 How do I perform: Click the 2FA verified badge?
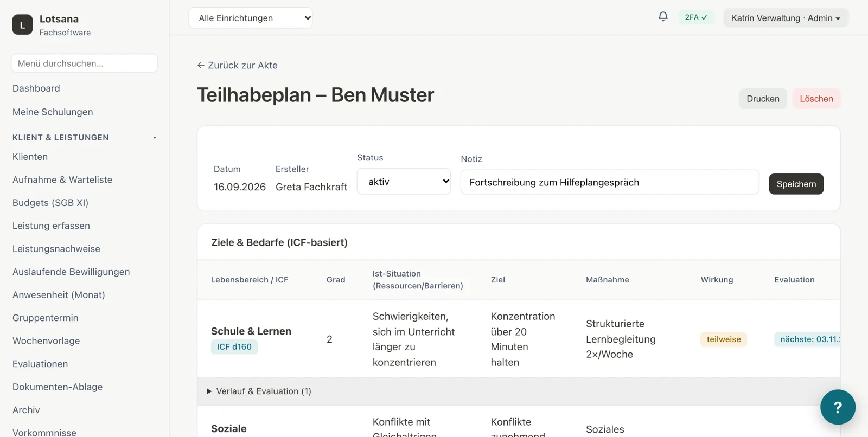click(x=696, y=17)
